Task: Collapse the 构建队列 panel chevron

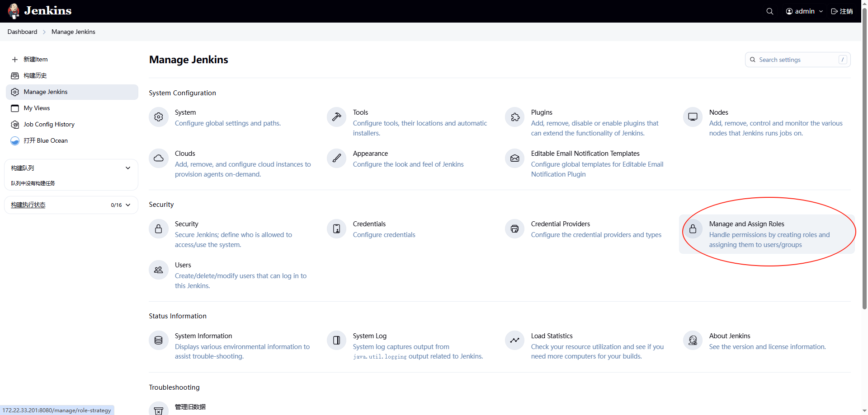Action: (x=128, y=168)
